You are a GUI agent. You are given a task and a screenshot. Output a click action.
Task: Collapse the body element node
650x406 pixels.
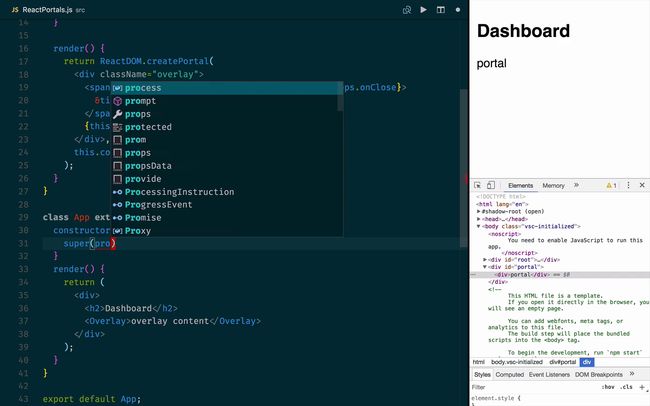pyautogui.click(x=478, y=226)
